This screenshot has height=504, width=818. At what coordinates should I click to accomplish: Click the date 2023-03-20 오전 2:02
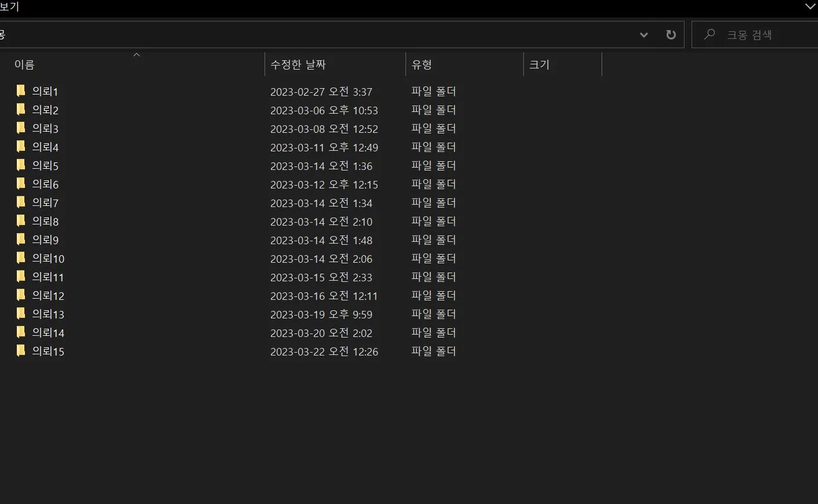[321, 333]
